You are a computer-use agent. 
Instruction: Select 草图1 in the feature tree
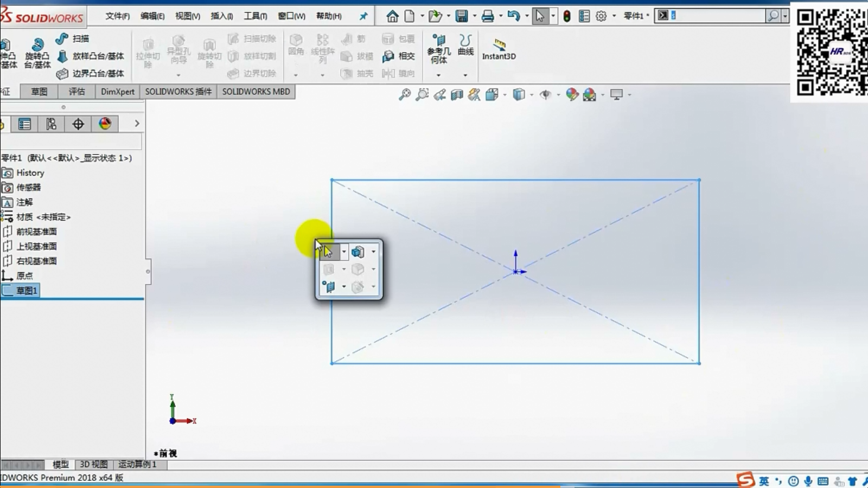tap(26, 291)
